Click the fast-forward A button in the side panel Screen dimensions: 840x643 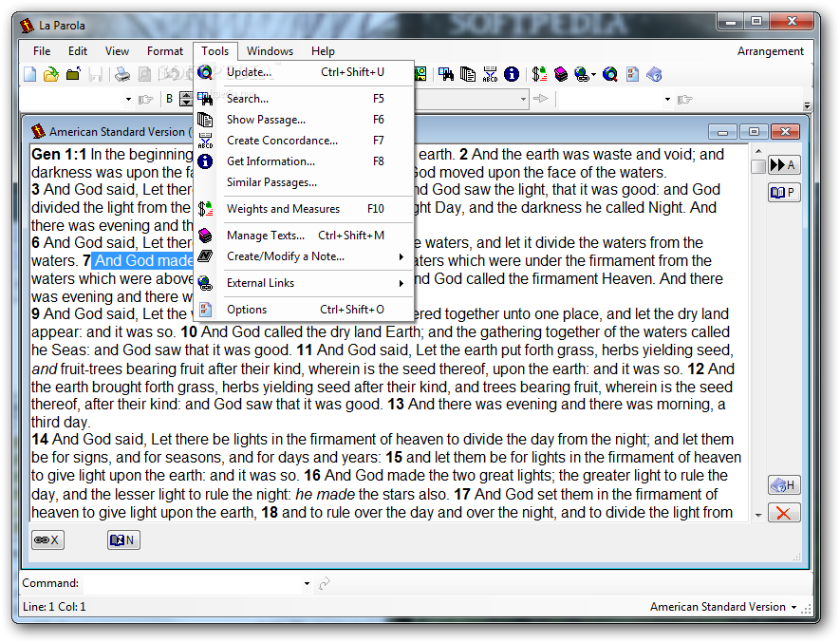coord(784,164)
